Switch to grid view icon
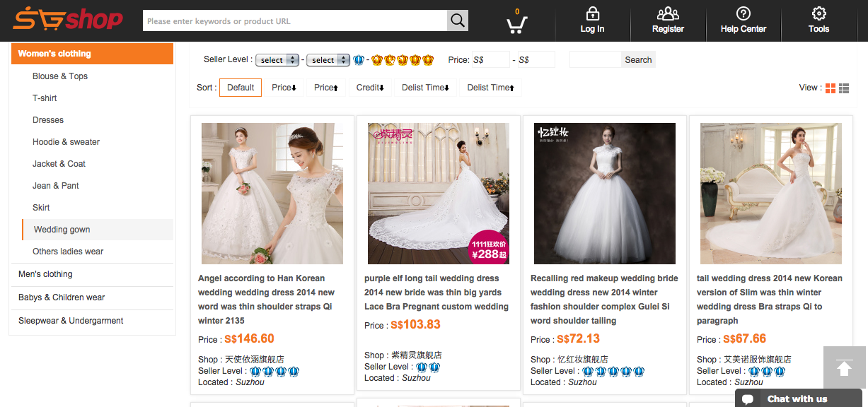 point(831,88)
